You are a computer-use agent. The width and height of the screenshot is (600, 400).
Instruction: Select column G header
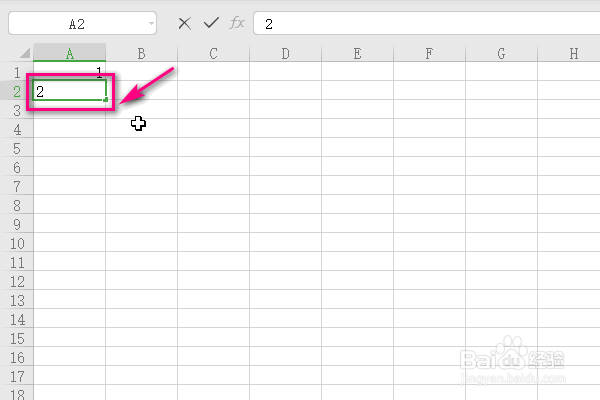[501, 53]
